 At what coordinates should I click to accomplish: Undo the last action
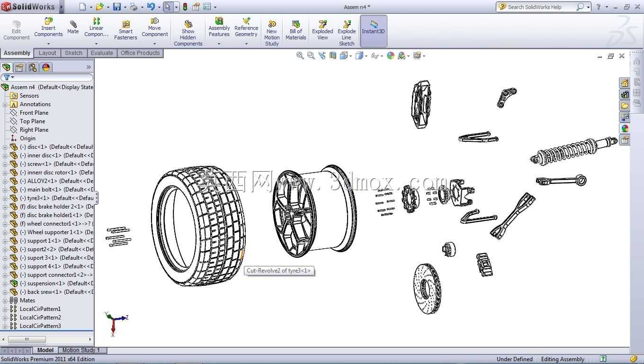coord(151,7)
